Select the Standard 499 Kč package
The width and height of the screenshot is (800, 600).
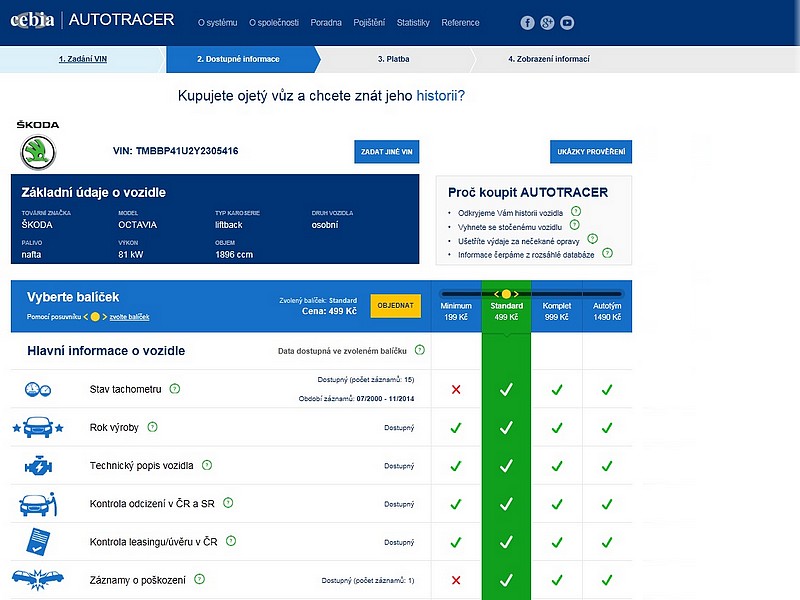tap(506, 311)
